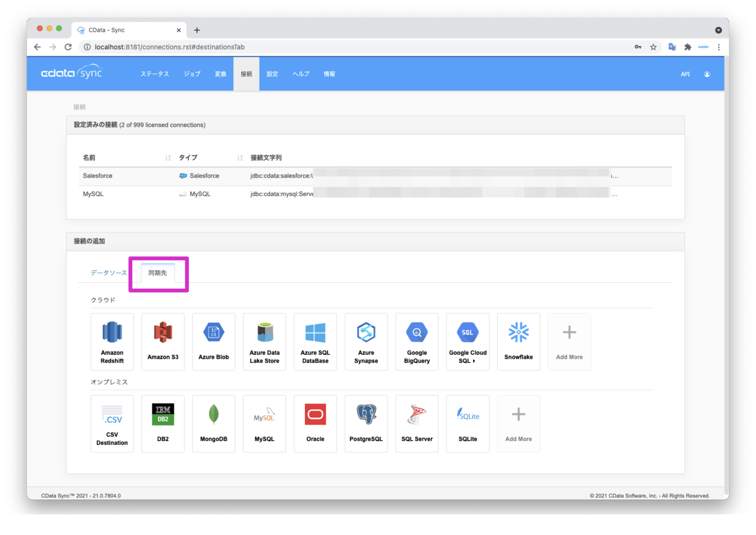The height and width of the screenshot is (535, 756).
Task: Open the Chrome three-dot menu
Action: pyautogui.click(x=719, y=47)
